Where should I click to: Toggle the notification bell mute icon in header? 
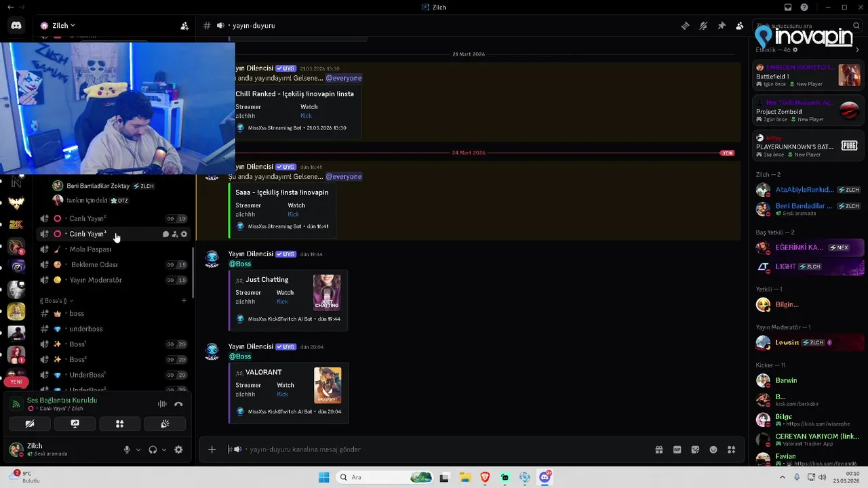(x=703, y=26)
